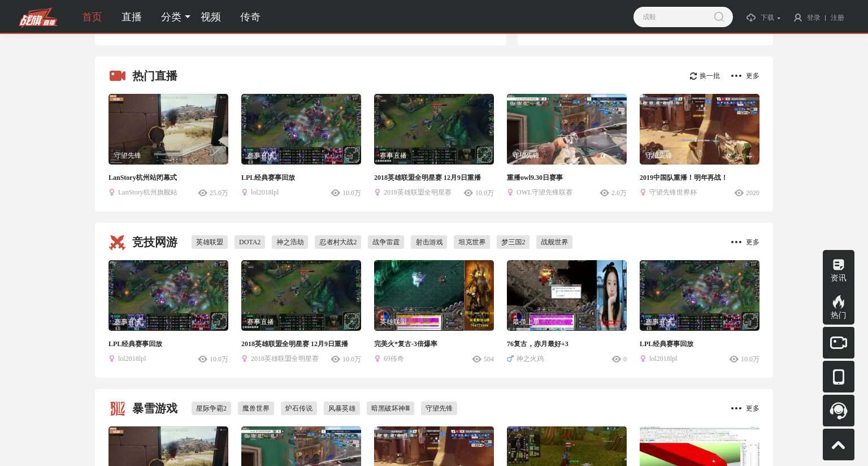The image size is (868, 466).
Task: Click the Zhanqi live logo
Action: click(x=38, y=17)
